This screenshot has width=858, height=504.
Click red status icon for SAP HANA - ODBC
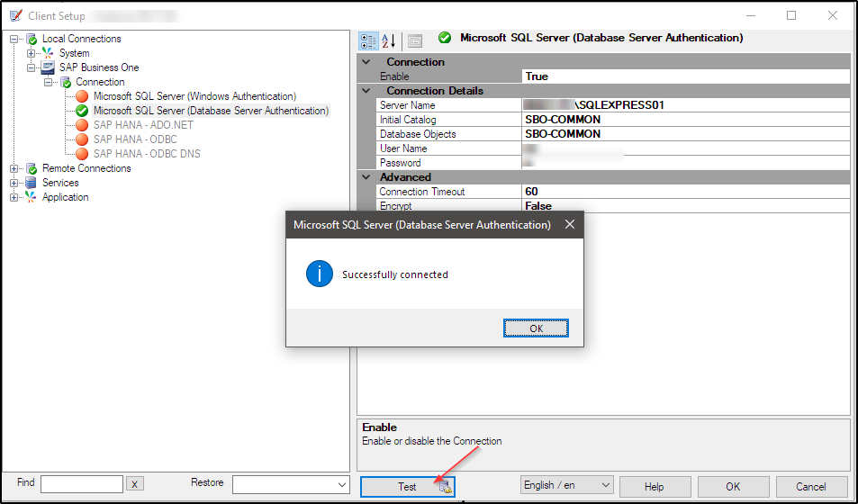[x=82, y=139]
